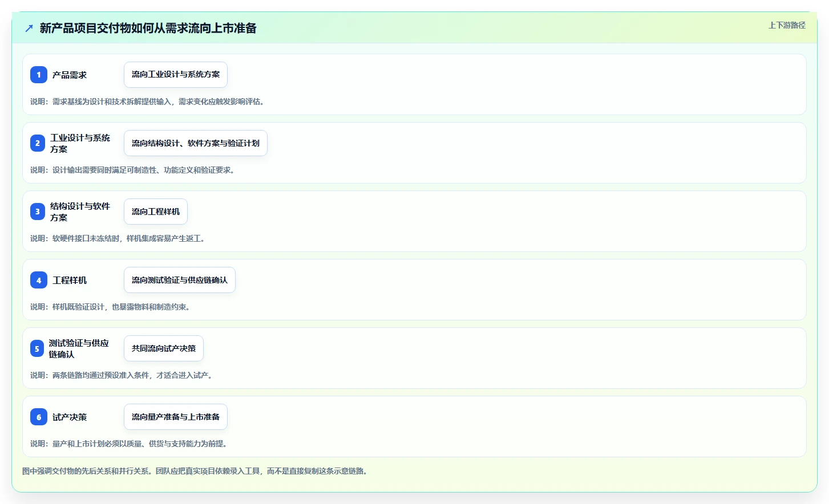Click the 结构设计与软件方案 step heading
This screenshot has width=829, height=504.
[x=80, y=212]
